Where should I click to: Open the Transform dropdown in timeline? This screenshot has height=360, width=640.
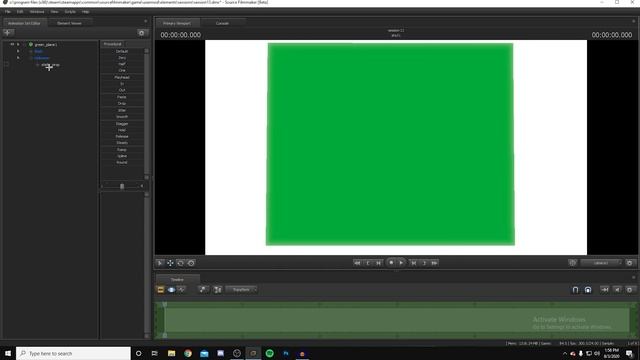(x=241, y=290)
